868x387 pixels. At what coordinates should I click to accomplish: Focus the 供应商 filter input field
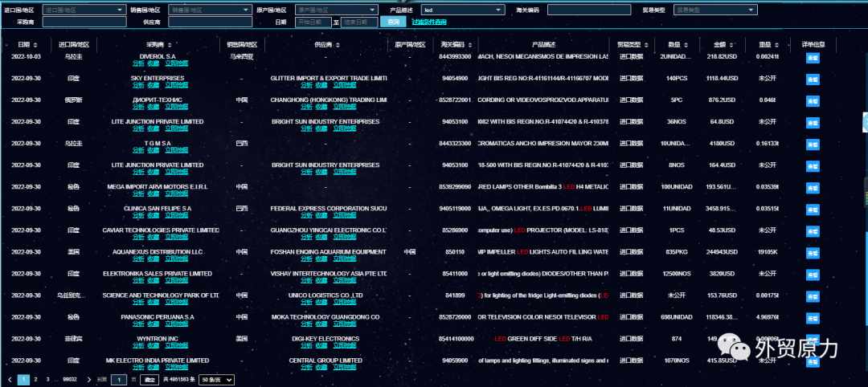pyautogui.click(x=210, y=22)
